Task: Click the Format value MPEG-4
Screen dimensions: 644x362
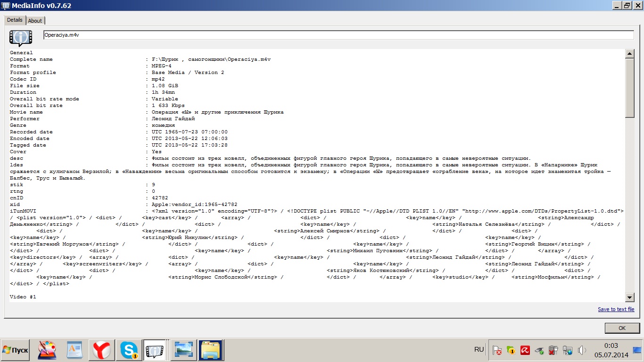Action: click(x=162, y=66)
